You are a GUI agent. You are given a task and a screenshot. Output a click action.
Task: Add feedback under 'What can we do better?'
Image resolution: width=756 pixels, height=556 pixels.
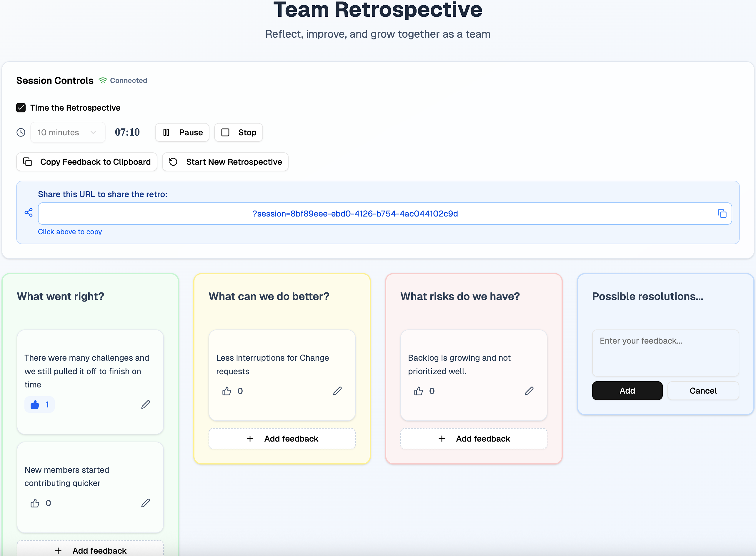[282, 439]
